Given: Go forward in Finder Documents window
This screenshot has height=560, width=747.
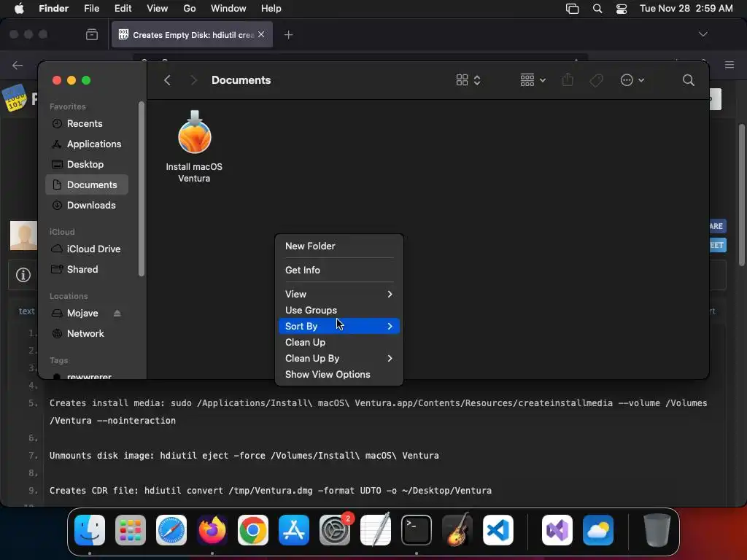Looking at the screenshot, I should pyautogui.click(x=193, y=80).
